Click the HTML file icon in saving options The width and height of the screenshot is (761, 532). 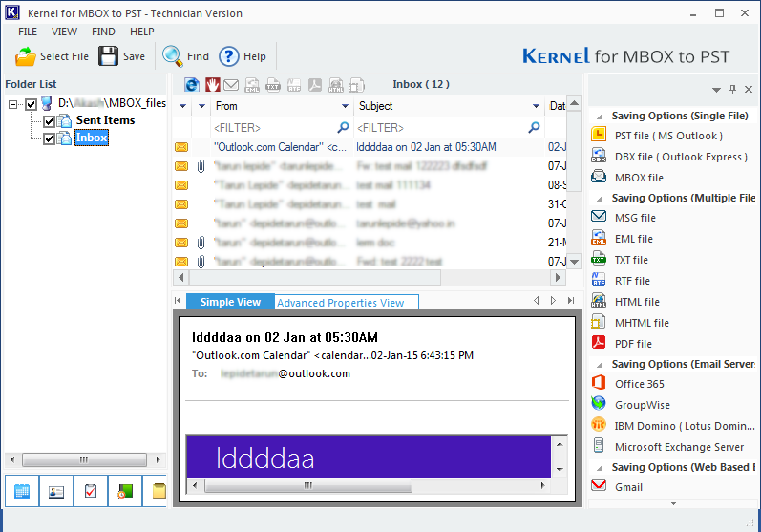pyautogui.click(x=599, y=301)
